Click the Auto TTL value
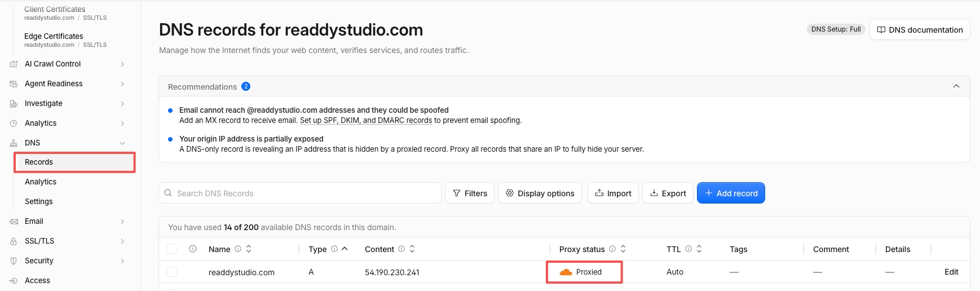 [x=675, y=272]
